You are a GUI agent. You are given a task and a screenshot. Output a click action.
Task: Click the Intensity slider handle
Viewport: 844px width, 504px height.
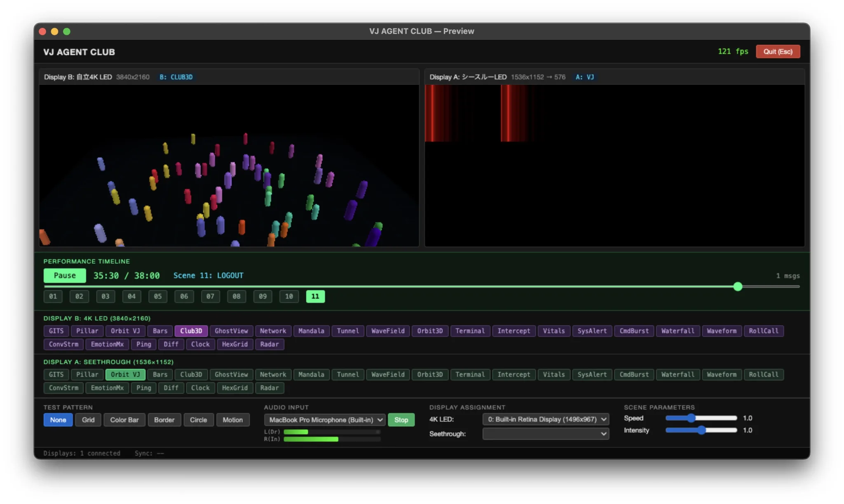click(701, 430)
